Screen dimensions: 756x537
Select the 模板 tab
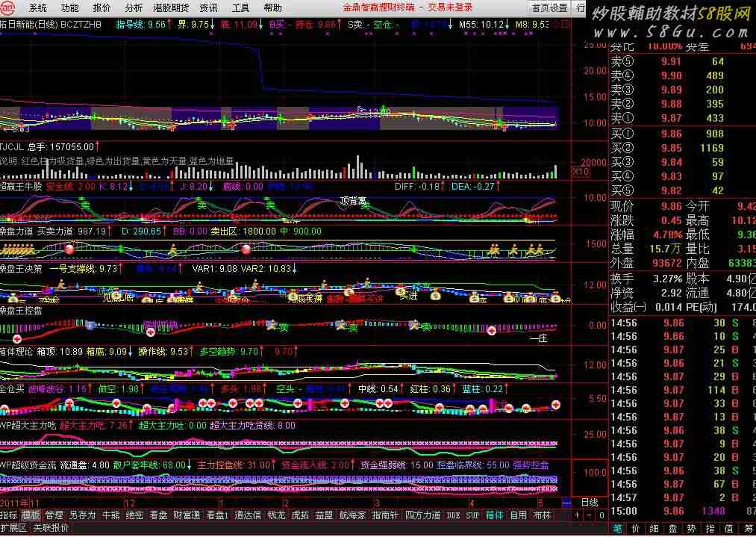pos(31,515)
